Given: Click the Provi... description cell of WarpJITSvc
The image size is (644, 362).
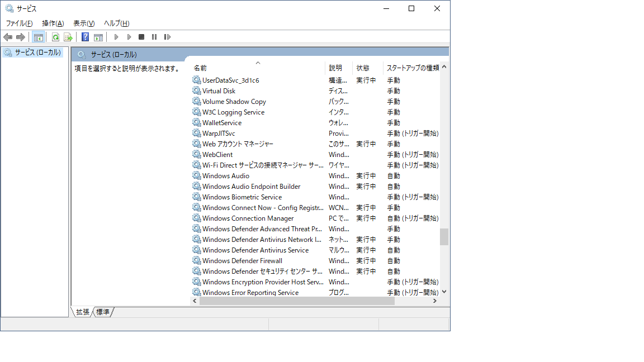Looking at the screenshot, I should 338,134.
